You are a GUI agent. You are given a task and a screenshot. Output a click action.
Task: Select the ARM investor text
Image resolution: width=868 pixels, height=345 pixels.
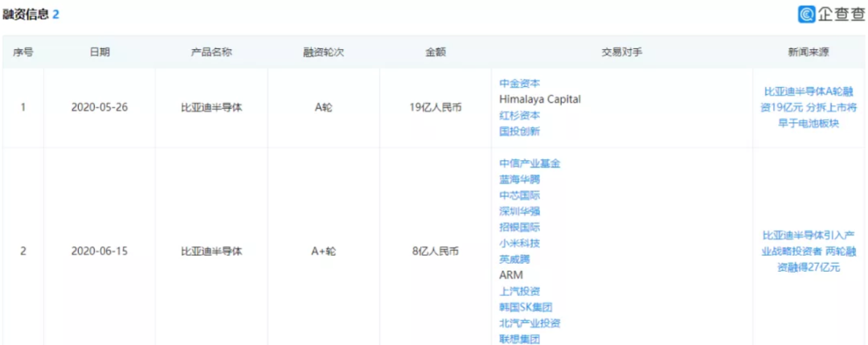511,275
